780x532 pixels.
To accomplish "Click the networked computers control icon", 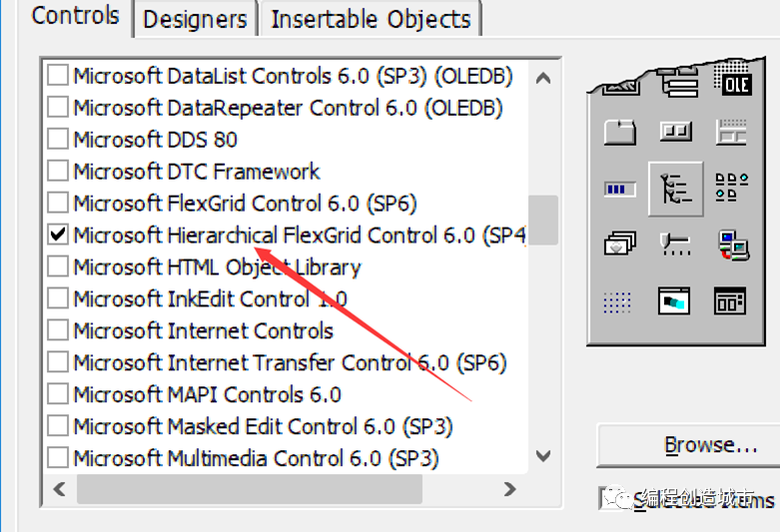I will point(732,244).
